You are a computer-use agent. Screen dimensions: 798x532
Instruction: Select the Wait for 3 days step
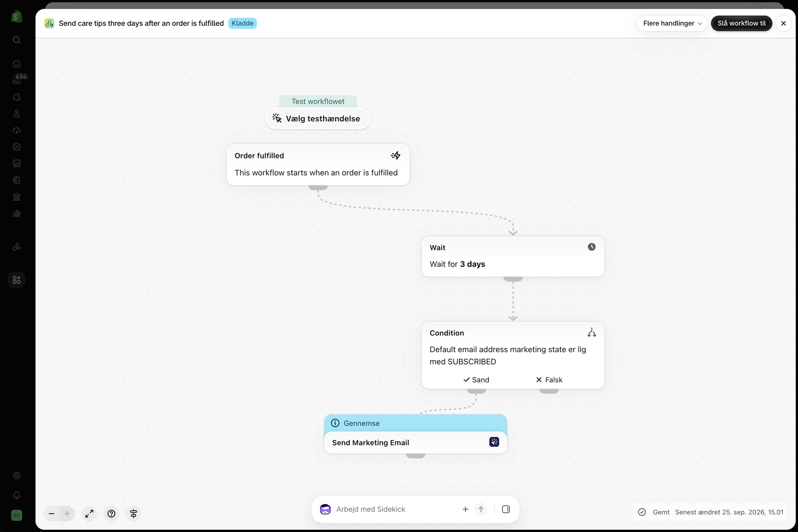pos(513,256)
